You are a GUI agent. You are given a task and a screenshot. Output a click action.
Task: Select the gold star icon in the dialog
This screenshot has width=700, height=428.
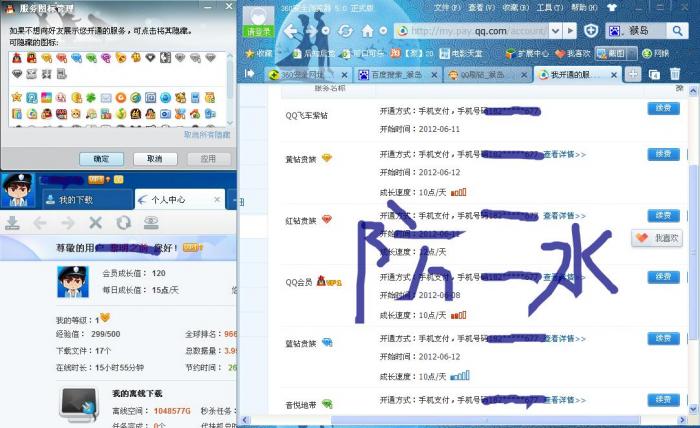(17, 97)
